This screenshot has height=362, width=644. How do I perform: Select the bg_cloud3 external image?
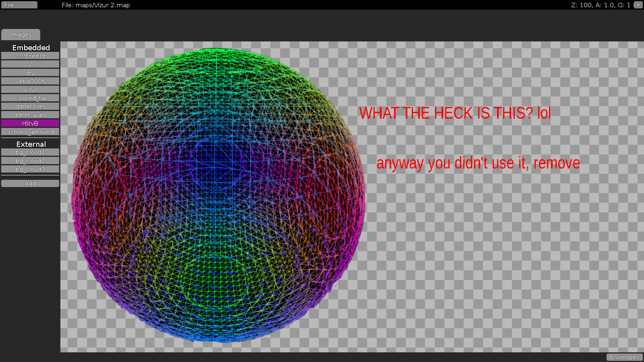click(30, 169)
